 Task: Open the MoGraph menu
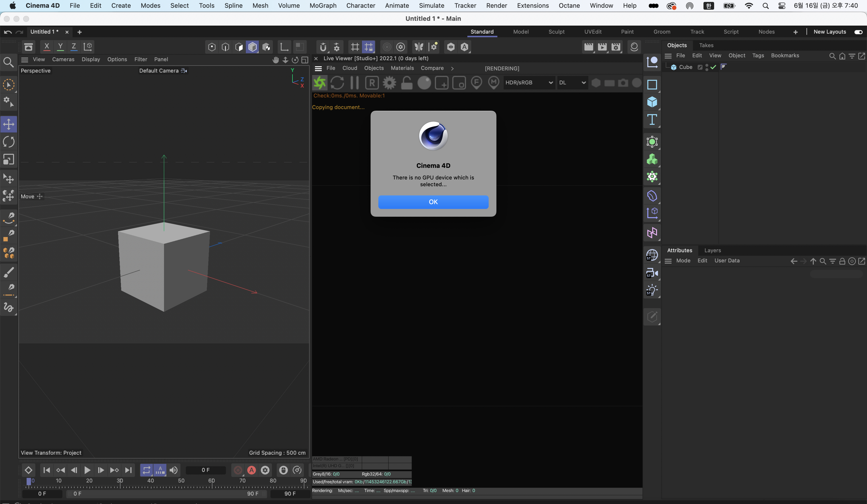323,5
